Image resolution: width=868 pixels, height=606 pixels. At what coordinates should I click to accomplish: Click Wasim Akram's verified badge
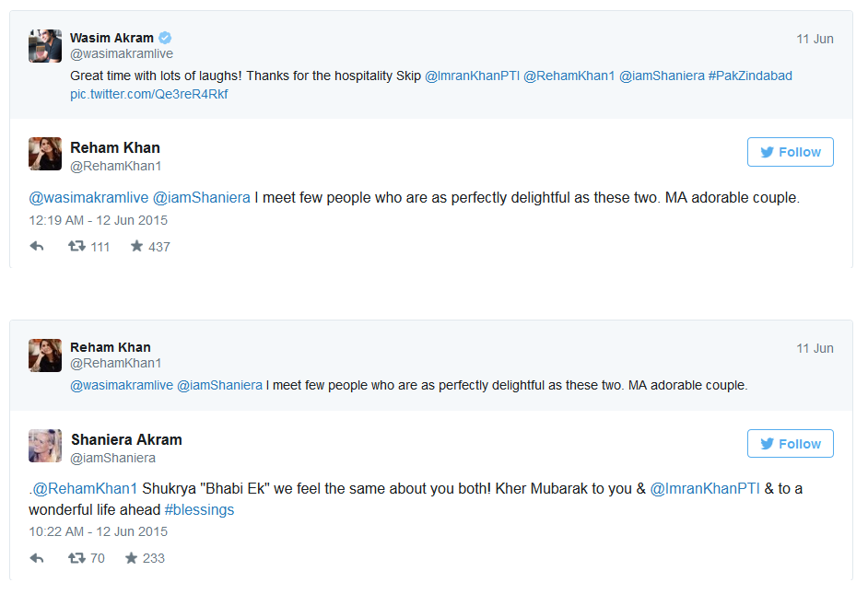coord(165,38)
